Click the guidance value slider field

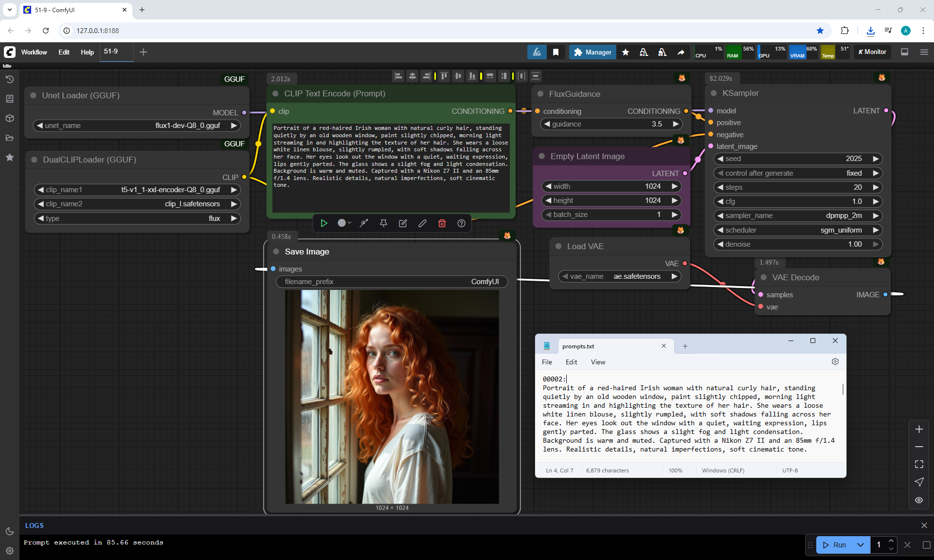(x=611, y=124)
